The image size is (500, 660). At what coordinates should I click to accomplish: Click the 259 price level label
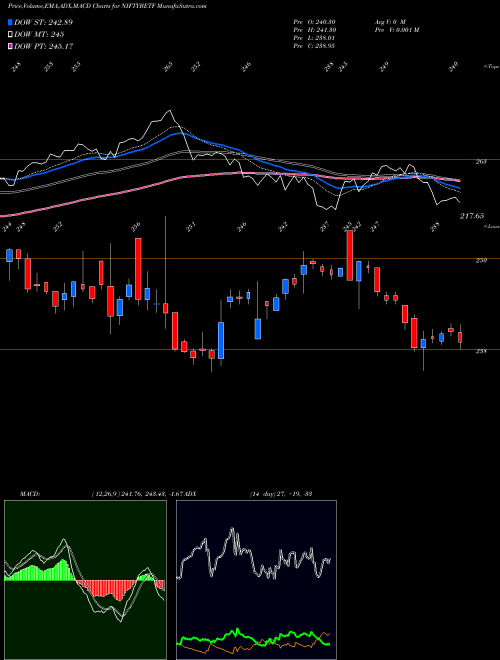pyautogui.click(x=481, y=261)
